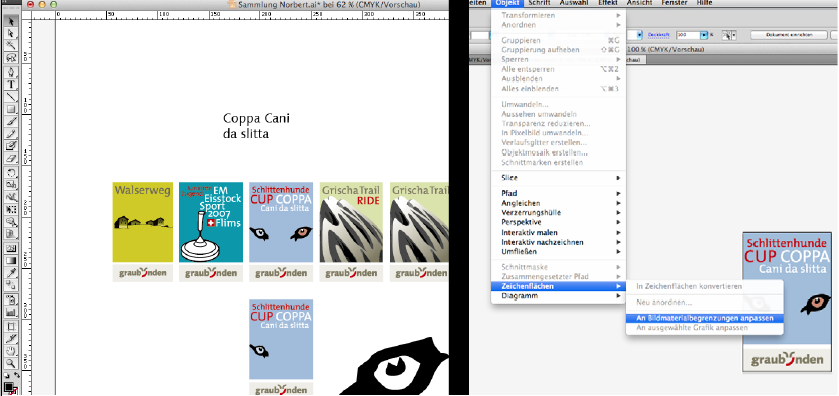Viewport: 839px width, 396px height.
Task: Activate the Rotate tool
Action: click(x=11, y=172)
